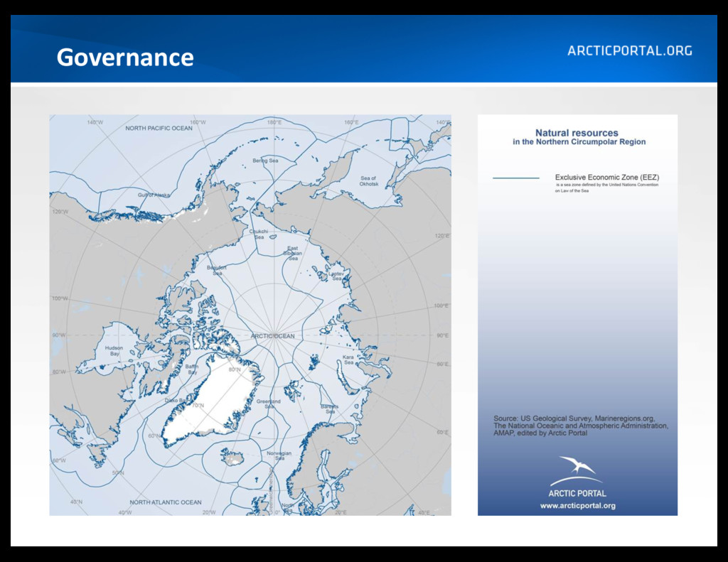Image resolution: width=728 pixels, height=562 pixels.
Task: Select the Kara Sea label
Action: coord(348,360)
